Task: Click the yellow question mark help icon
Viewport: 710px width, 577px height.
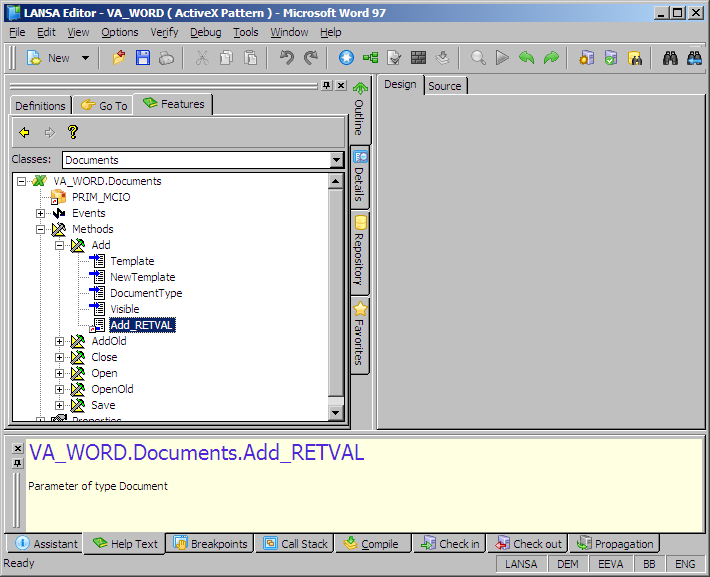Action: [72, 132]
